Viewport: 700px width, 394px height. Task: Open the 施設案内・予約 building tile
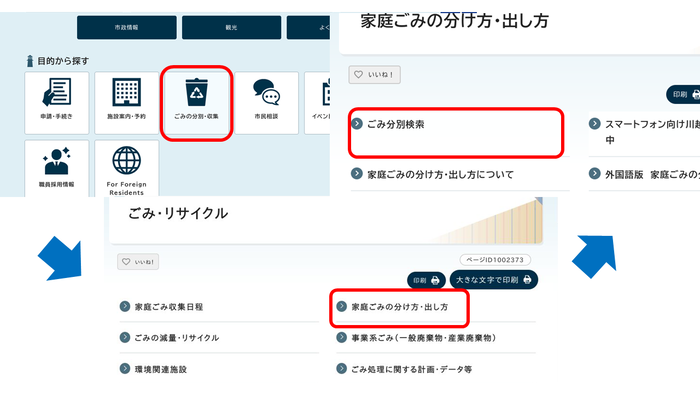tap(127, 103)
